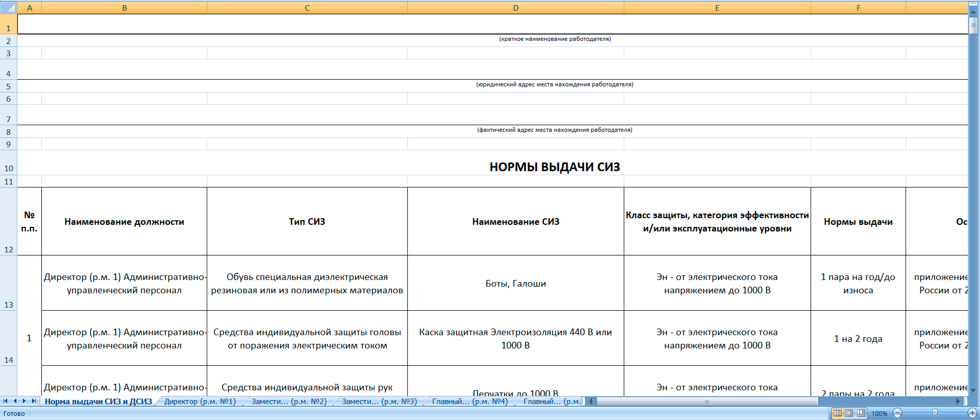Jump to last sheet tab arrow
Image resolution: width=980 pixels, height=420 pixels.
coord(34,401)
